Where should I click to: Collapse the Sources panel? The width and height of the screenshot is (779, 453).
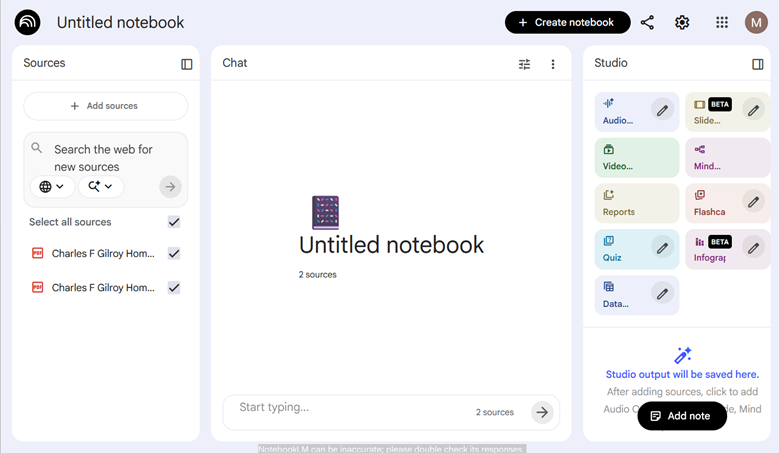coord(187,64)
